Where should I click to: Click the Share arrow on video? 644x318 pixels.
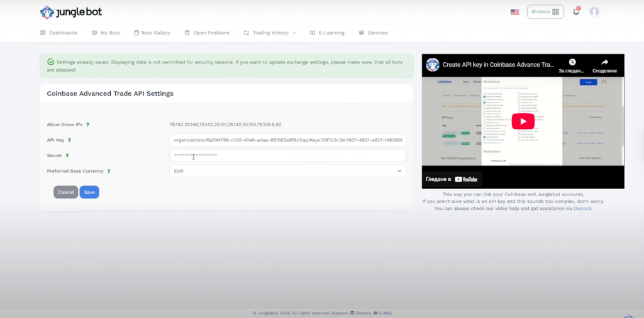pyautogui.click(x=604, y=62)
